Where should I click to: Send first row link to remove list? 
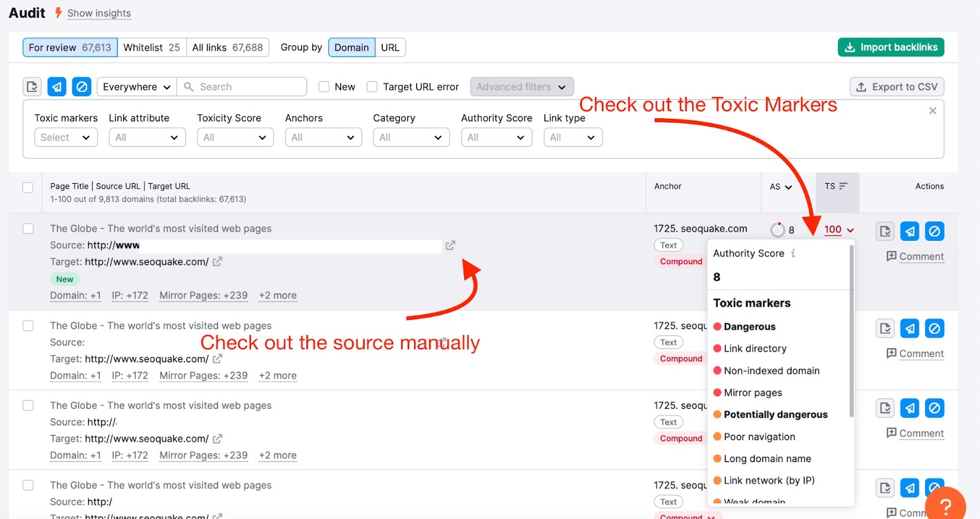pyautogui.click(x=910, y=231)
